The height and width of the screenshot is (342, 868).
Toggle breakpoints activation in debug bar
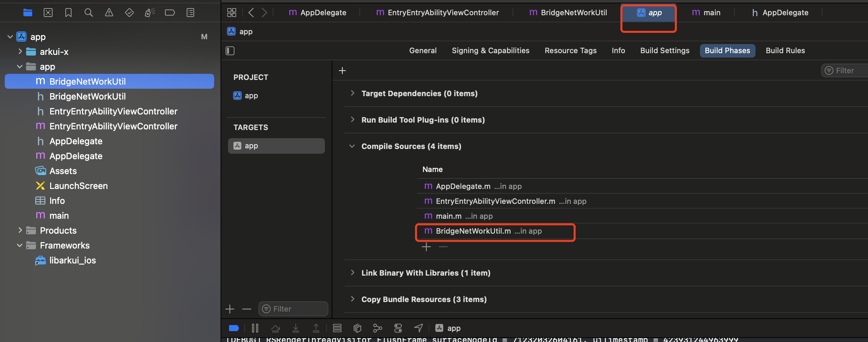point(234,328)
